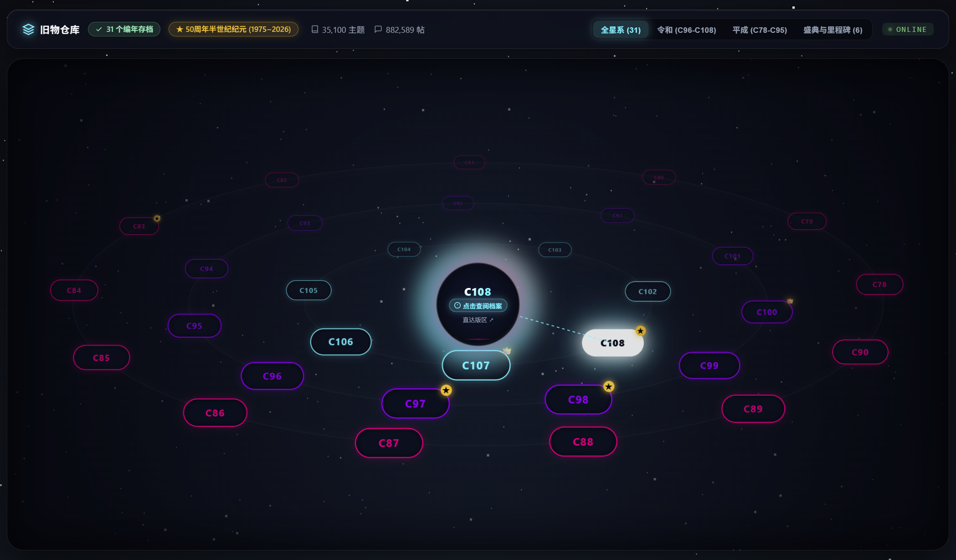The width and height of the screenshot is (956, 560).
Task: Select the C96 purple node
Action: [272, 376]
